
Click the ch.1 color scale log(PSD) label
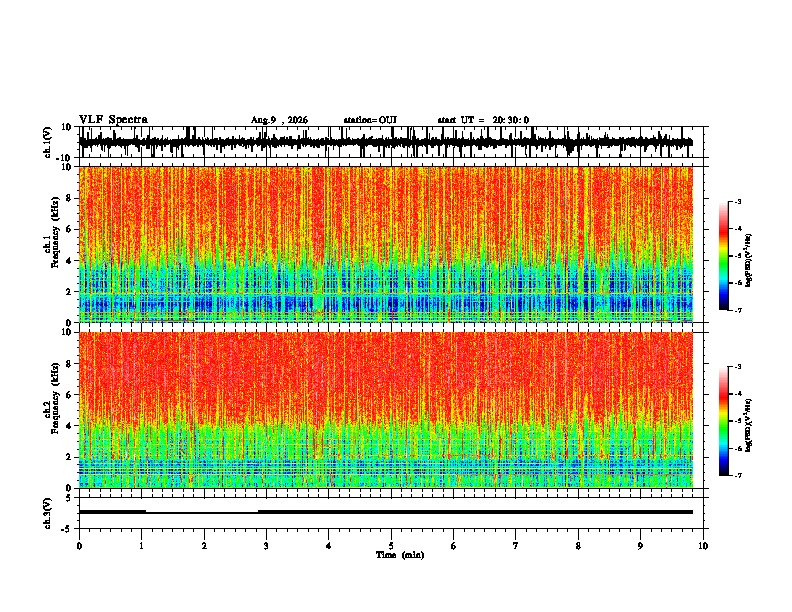click(x=749, y=261)
